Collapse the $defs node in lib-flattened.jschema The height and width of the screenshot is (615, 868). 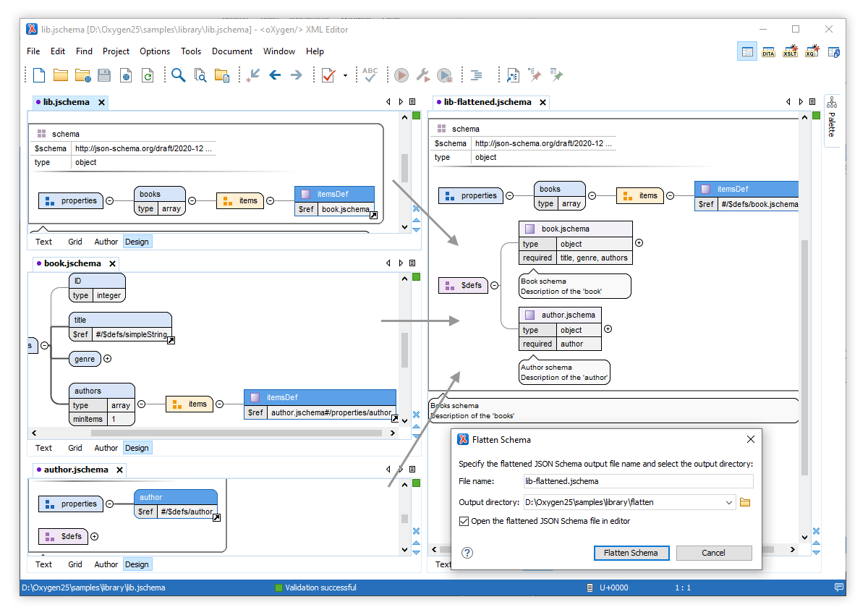(495, 285)
